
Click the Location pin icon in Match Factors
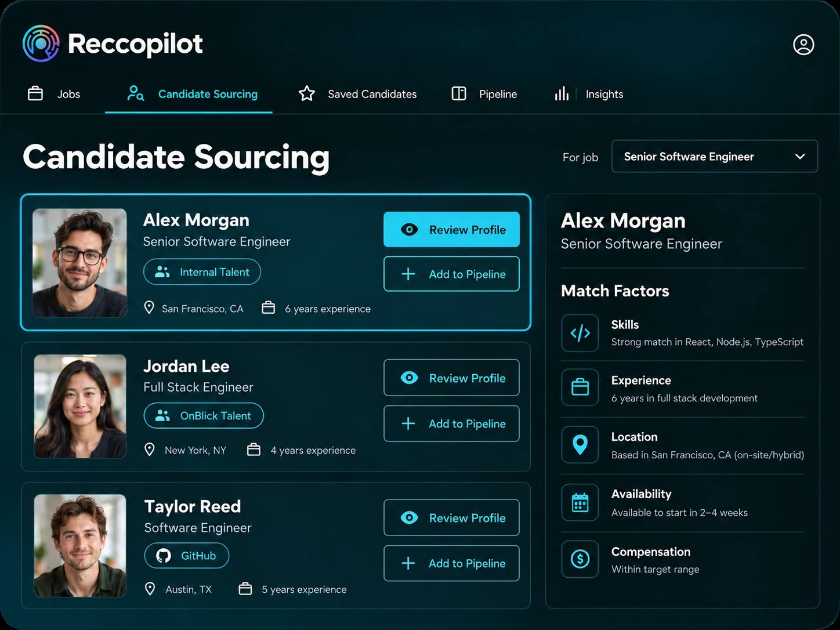[580, 444]
